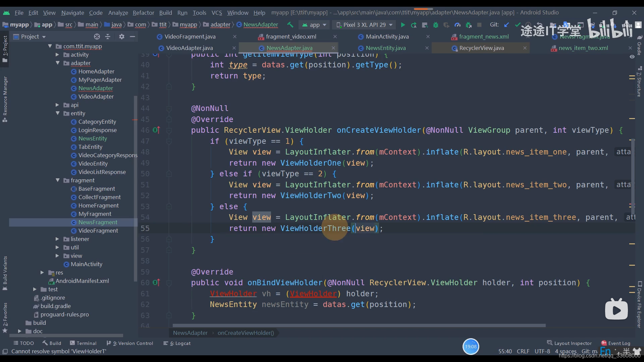Switch to the news_item_two.xml tab
Screen dimensions: 644x362
583,48
